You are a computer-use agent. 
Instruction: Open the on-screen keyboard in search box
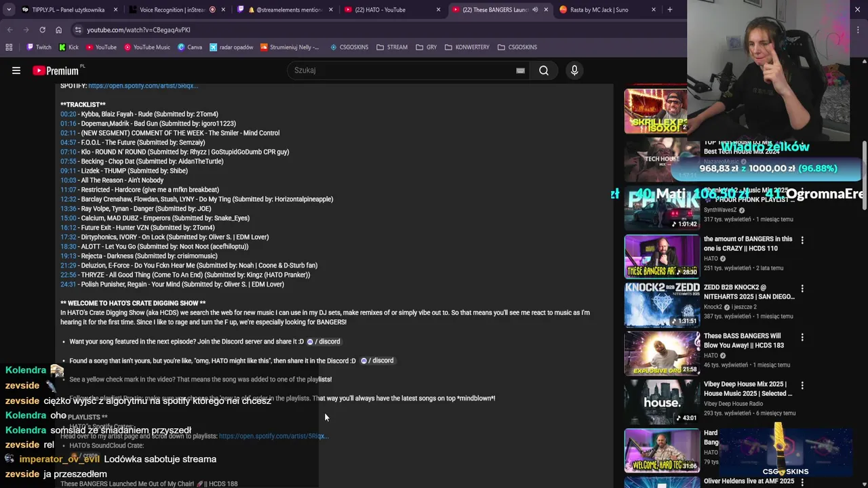point(520,70)
